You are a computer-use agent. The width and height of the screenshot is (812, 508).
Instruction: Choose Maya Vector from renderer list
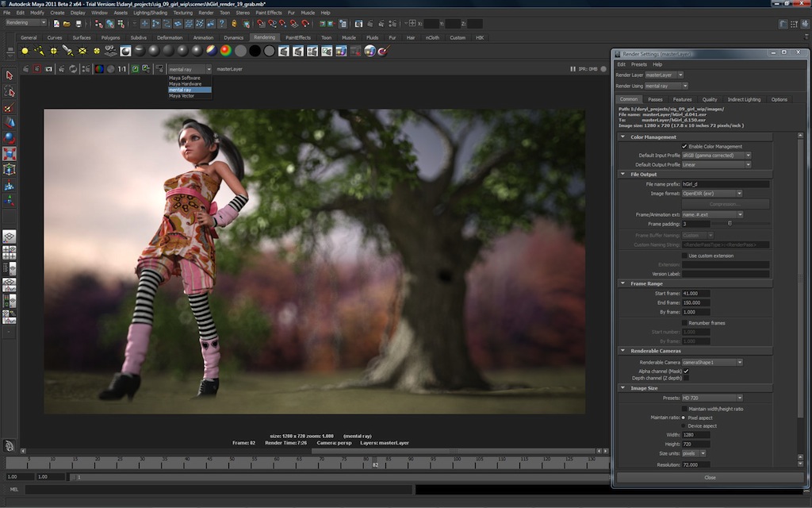coord(182,96)
